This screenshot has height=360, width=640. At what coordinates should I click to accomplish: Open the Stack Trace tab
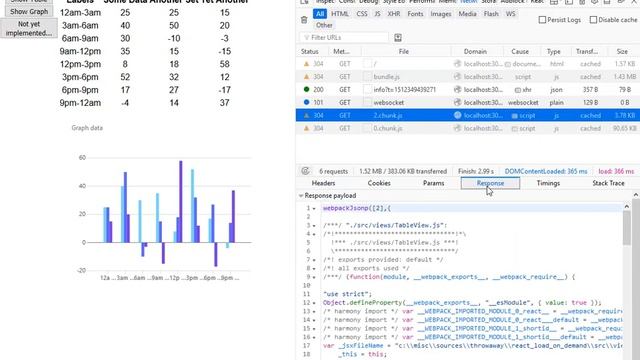[x=608, y=183]
